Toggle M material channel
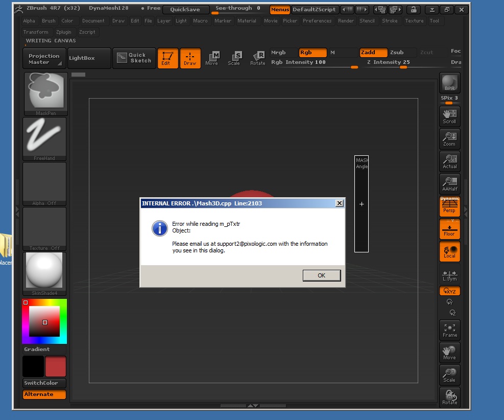Screen dimensions: 504x420 tap(343, 53)
